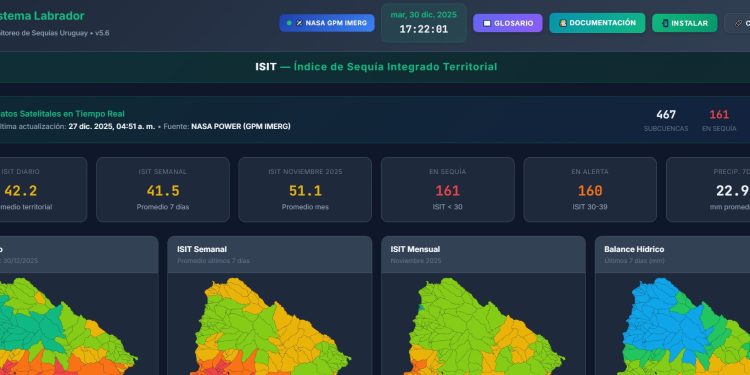Click the Uruguay map under ISIT Semanal
The width and height of the screenshot is (750, 375).
pos(270,326)
